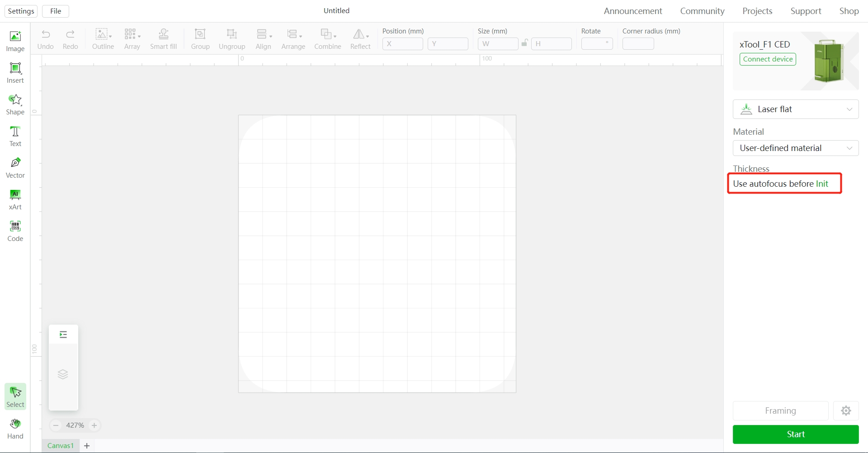Expand the layer panel list icon
Image resolution: width=868 pixels, height=453 pixels.
63,335
